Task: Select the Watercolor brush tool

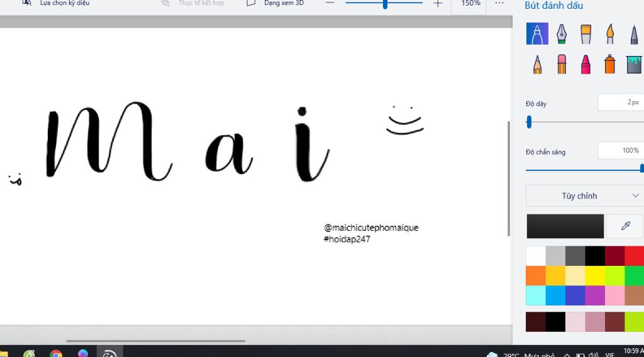Action: [x=610, y=34]
